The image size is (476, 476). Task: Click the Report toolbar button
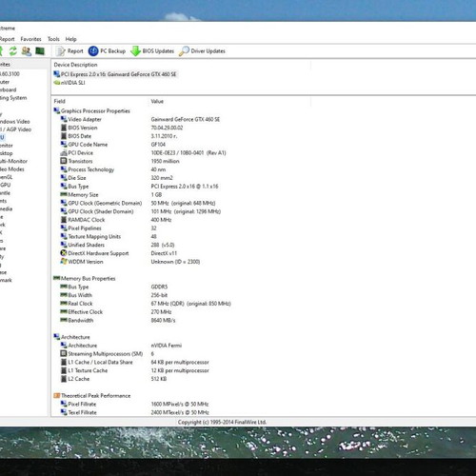69,51
